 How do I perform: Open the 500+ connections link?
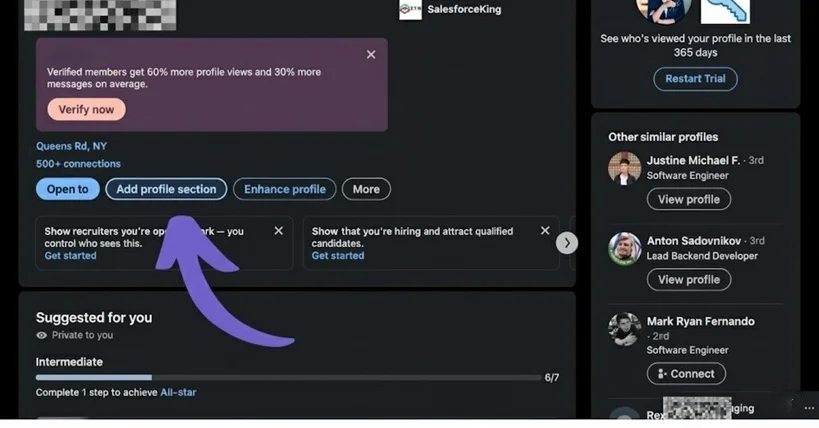(78, 164)
